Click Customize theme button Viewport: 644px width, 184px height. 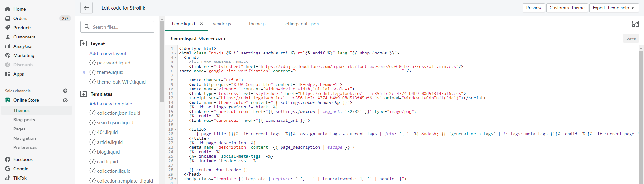(x=567, y=8)
